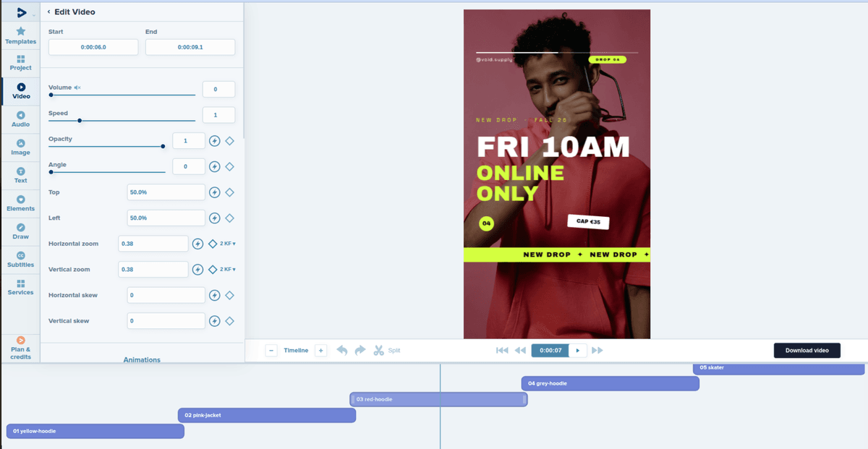The image size is (868, 449).
Task: Click the Top percentage field
Action: click(x=166, y=192)
